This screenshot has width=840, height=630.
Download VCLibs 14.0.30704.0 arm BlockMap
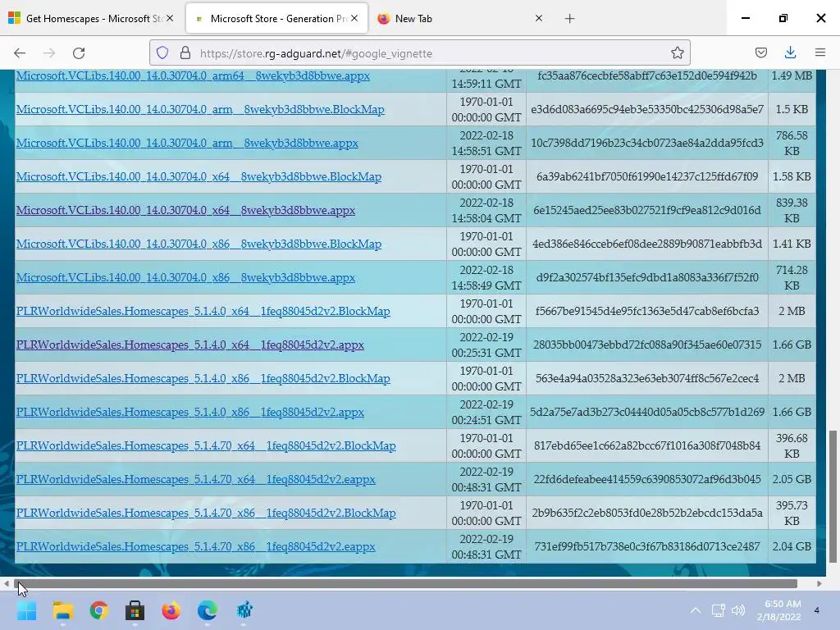200,109
